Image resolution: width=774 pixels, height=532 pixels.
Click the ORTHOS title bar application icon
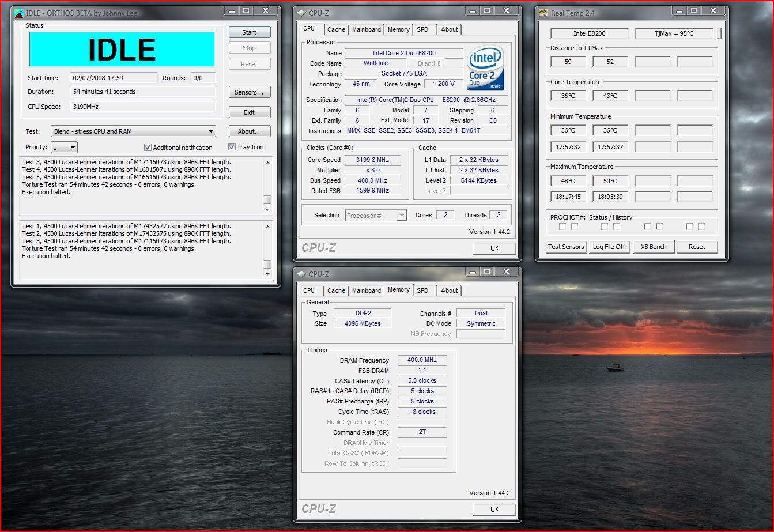19,13
